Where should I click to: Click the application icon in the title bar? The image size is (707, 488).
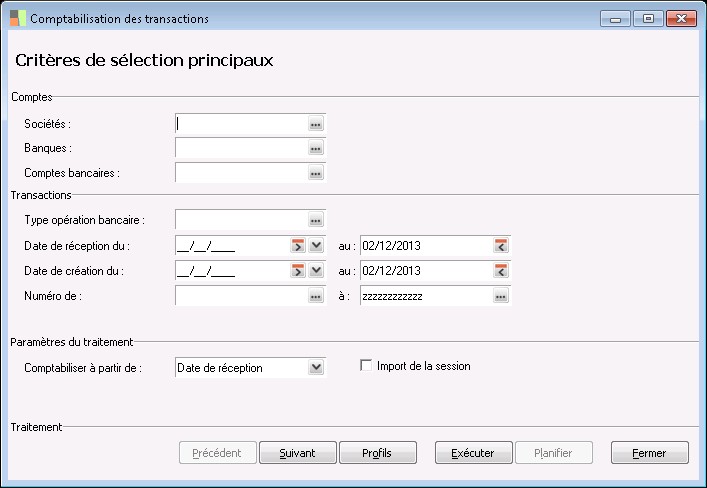coord(18,18)
